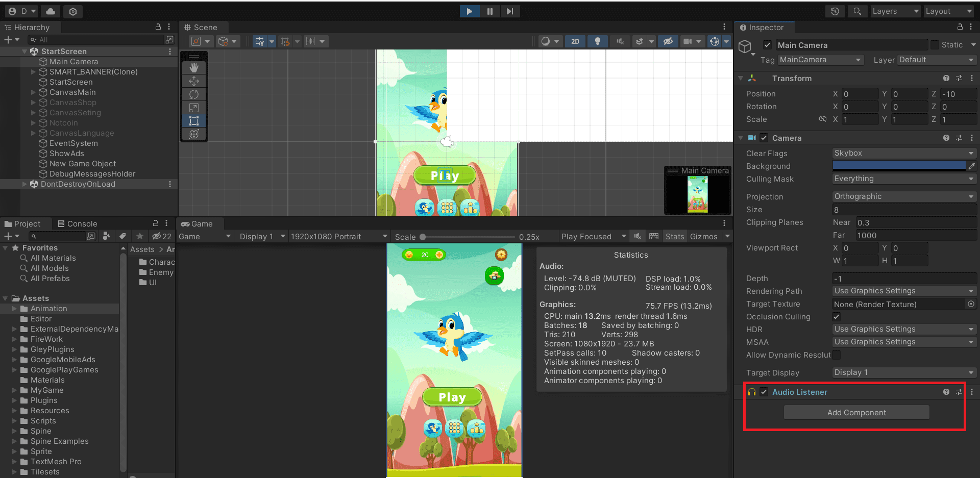Activate the Rect tool in Scene toolbar

pyautogui.click(x=194, y=121)
